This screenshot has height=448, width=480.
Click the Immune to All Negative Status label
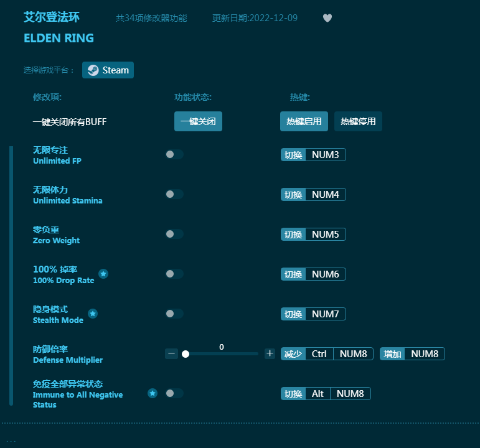(x=78, y=394)
